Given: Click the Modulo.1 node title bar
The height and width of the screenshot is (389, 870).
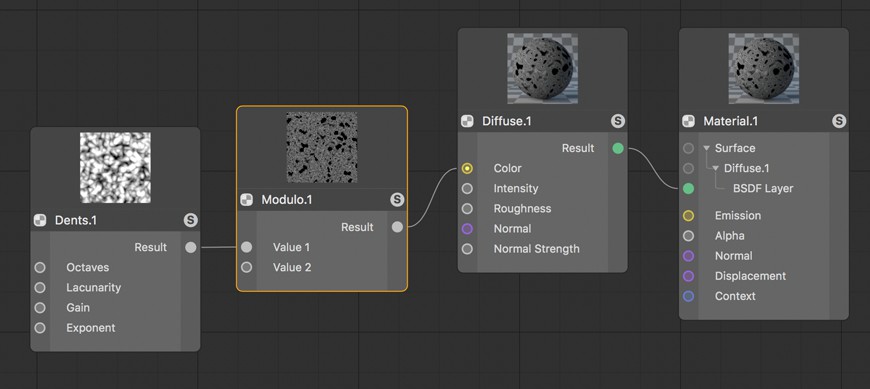Looking at the screenshot, I should coord(322,200).
